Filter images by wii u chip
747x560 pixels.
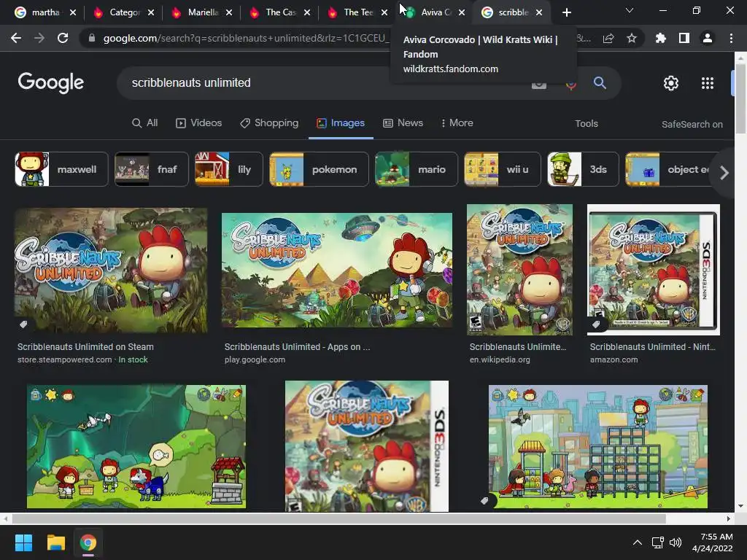pos(503,169)
